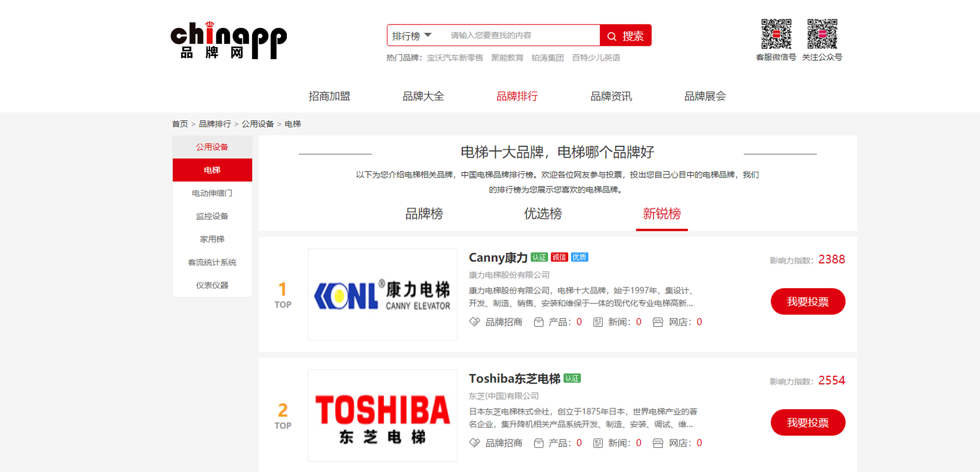Open hot brand link 百特少儿英语
Viewport: 980px width, 472px height.
(596, 58)
